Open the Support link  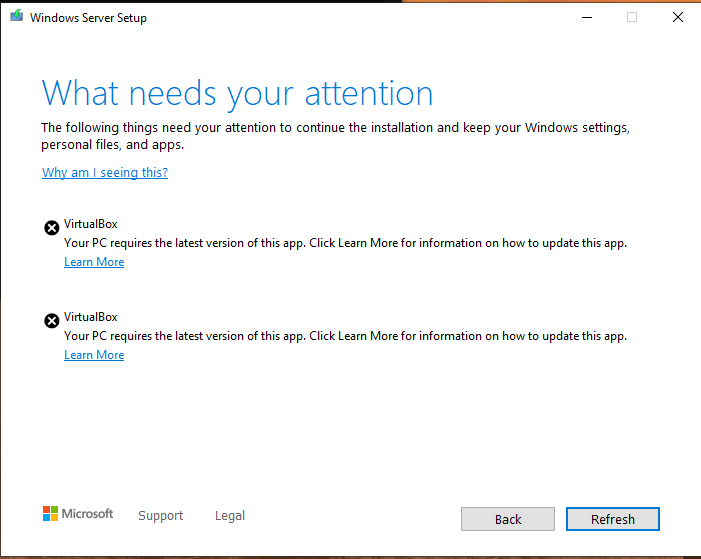(160, 516)
